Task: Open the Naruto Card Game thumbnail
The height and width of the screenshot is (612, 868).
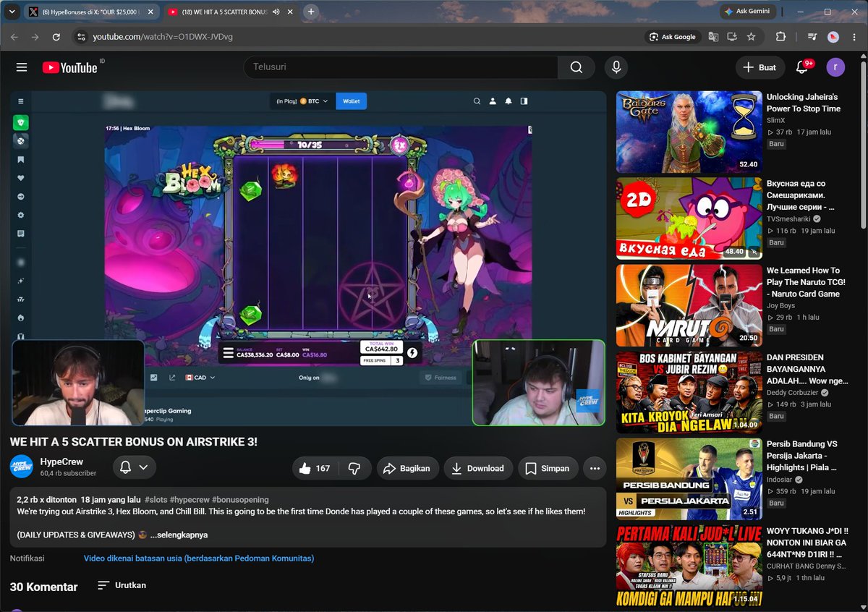Action: click(x=689, y=305)
